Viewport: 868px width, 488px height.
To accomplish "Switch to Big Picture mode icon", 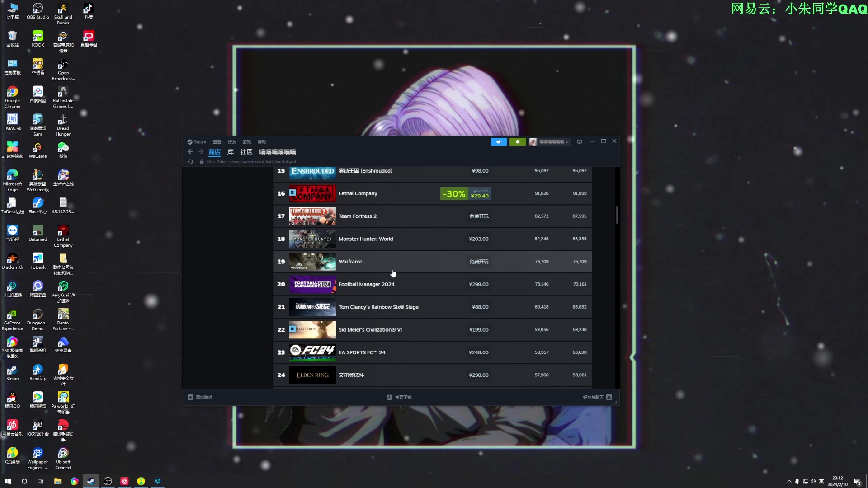I will (579, 142).
